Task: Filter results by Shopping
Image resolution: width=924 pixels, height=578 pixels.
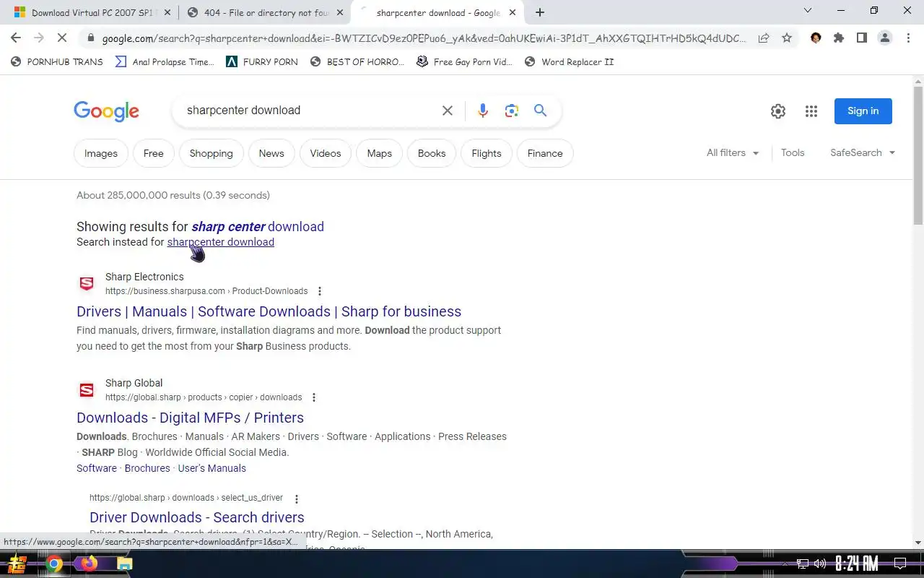Action: pyautogui.click(x=211, y=153)
